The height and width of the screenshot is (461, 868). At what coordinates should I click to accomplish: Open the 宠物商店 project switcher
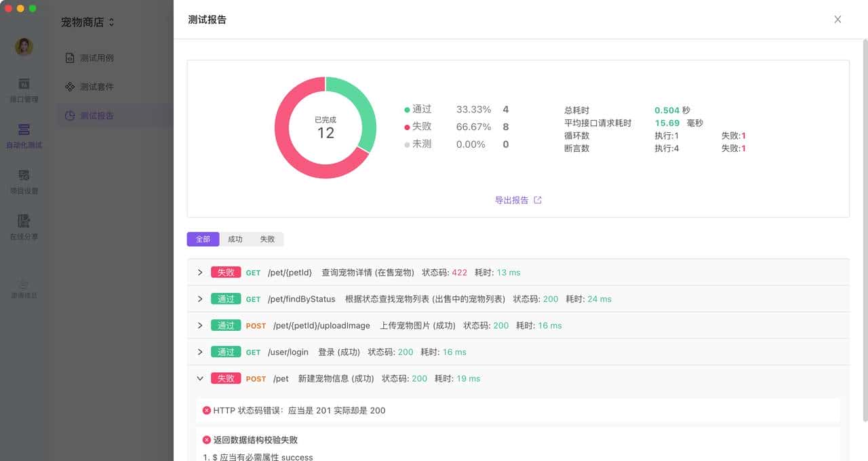tap(88, 22)
